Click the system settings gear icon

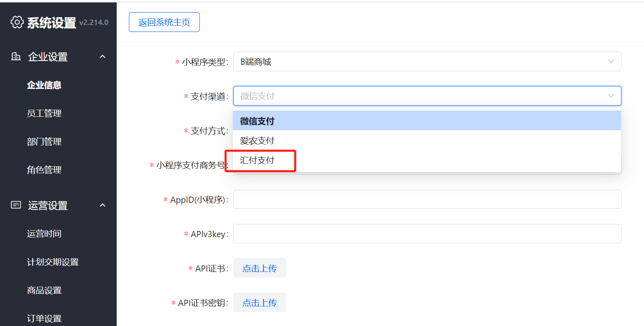(17, 22)
